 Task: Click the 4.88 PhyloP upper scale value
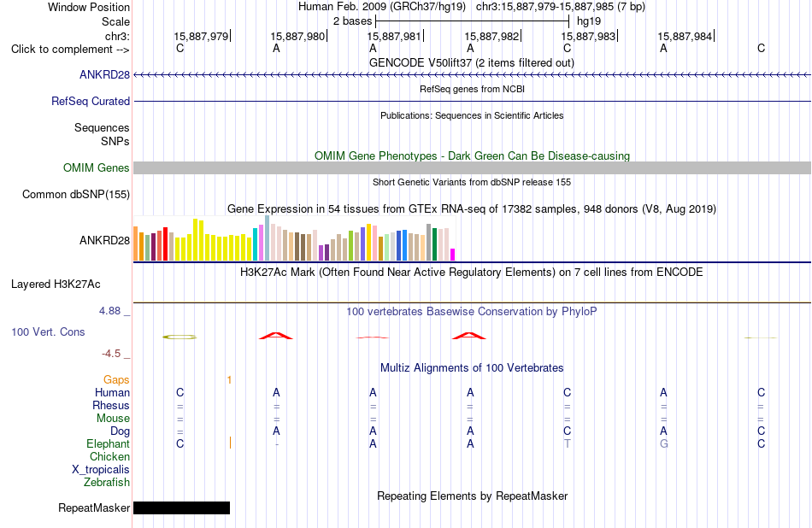(109, 311)
